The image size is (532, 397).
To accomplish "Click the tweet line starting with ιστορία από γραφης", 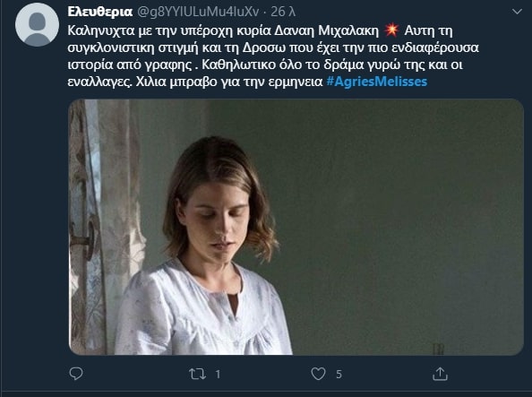I will pos(265,65).
